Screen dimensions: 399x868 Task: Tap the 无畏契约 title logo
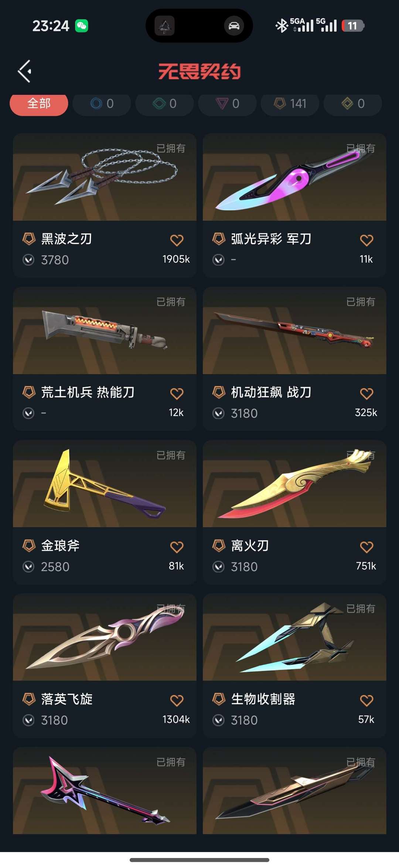(199, 71)
